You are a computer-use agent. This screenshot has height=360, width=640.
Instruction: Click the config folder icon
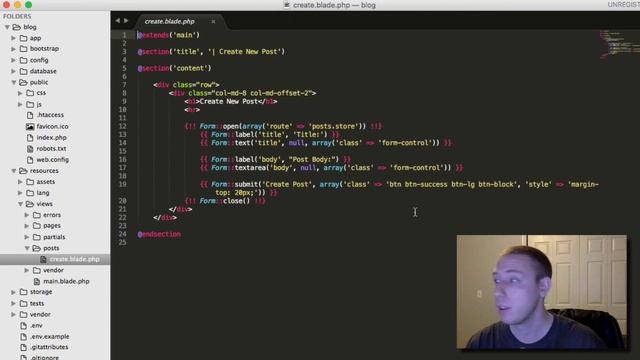click(24, 60)
